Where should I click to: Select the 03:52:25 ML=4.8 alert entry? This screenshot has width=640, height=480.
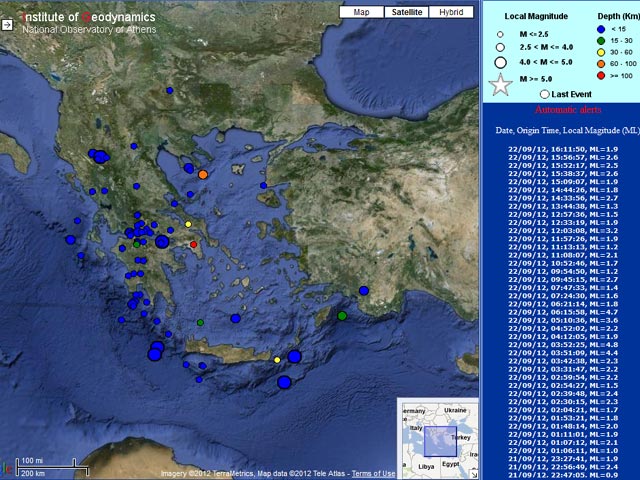(x=561, y=344)
